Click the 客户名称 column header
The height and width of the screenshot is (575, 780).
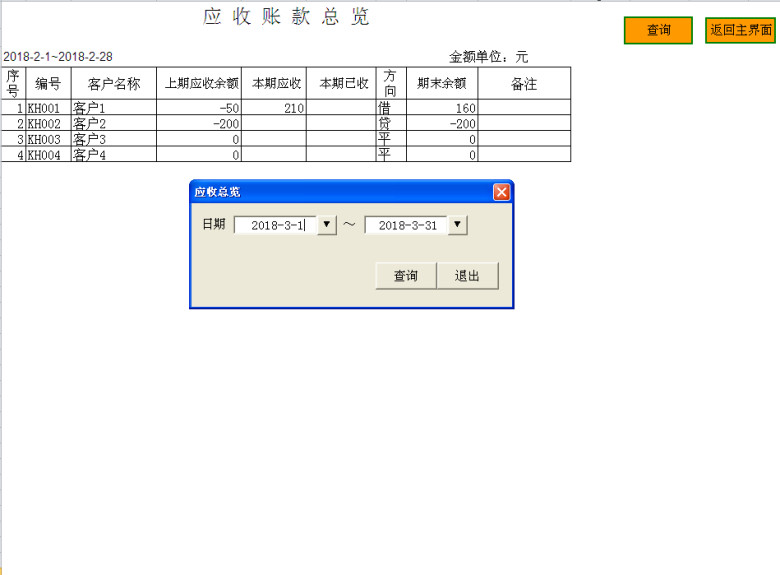114,84
